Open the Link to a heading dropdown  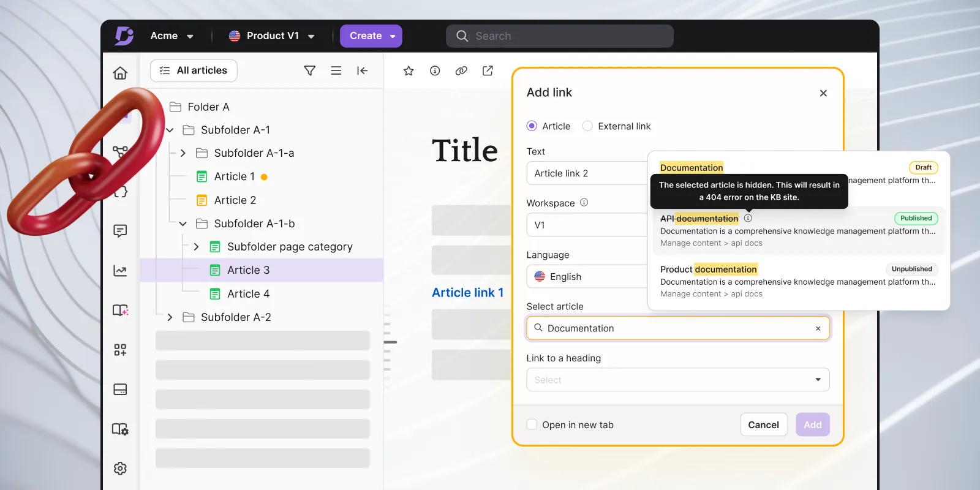point(678,380)
